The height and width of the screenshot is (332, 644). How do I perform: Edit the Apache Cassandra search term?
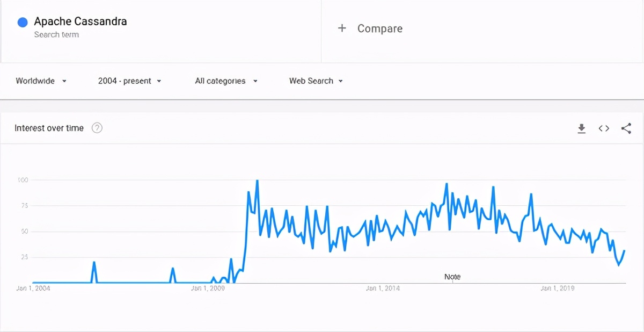(80, 21)
